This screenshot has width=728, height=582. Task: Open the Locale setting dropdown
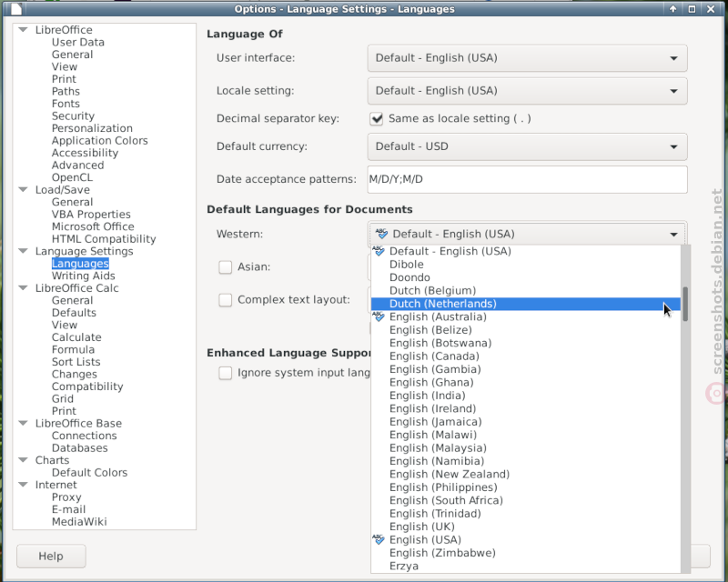point(527,91)
